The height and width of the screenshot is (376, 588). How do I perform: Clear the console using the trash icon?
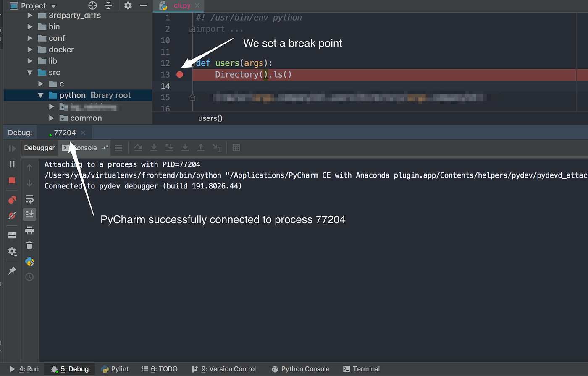(29, 245)
